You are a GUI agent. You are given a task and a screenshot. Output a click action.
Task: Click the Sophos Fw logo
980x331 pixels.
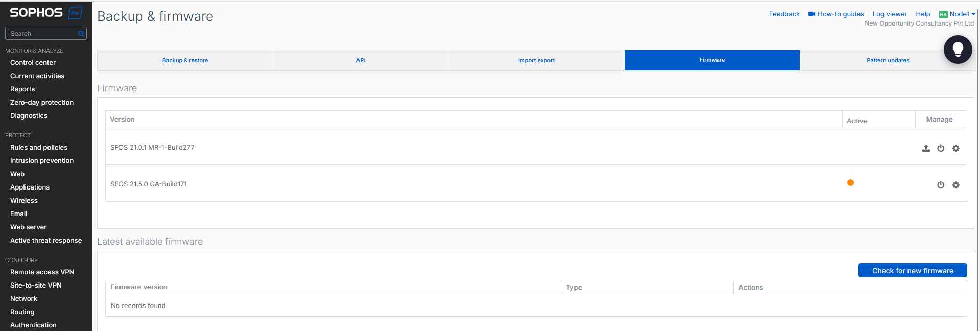[x=46, y=13]
